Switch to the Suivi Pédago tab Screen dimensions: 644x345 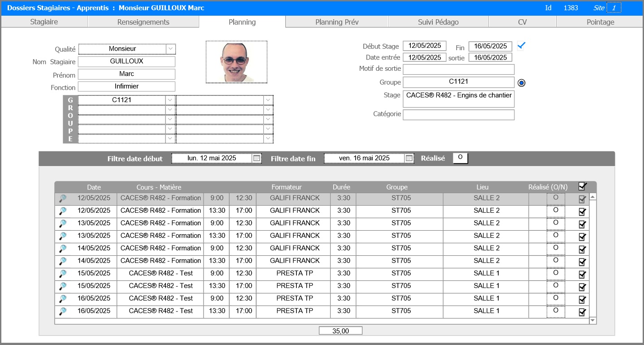coord(438,21)
